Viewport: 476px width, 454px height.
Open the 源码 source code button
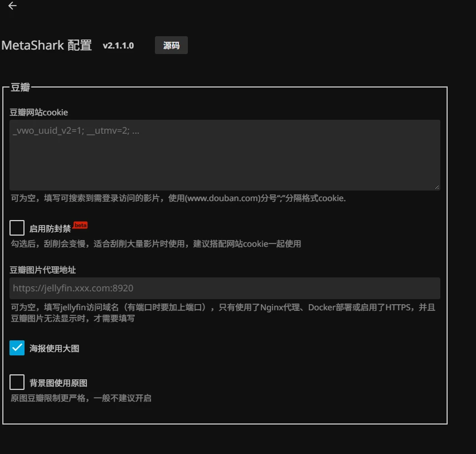(x=171, y=45)
